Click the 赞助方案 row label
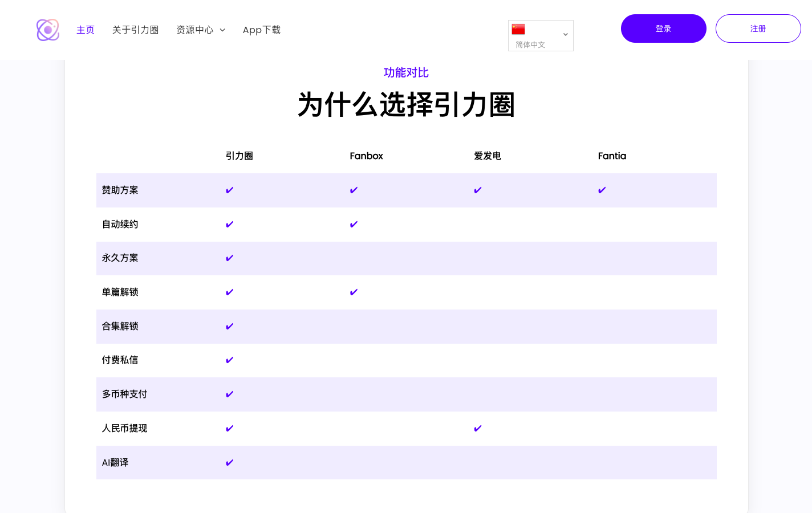The height and width of the screenshot is (513, 812). 120,190
